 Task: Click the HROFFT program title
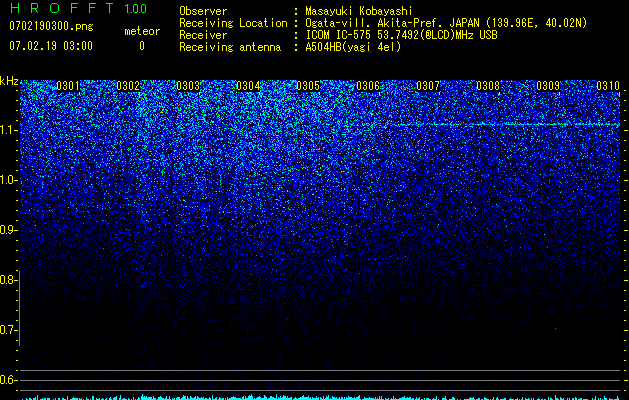(62, 8)
